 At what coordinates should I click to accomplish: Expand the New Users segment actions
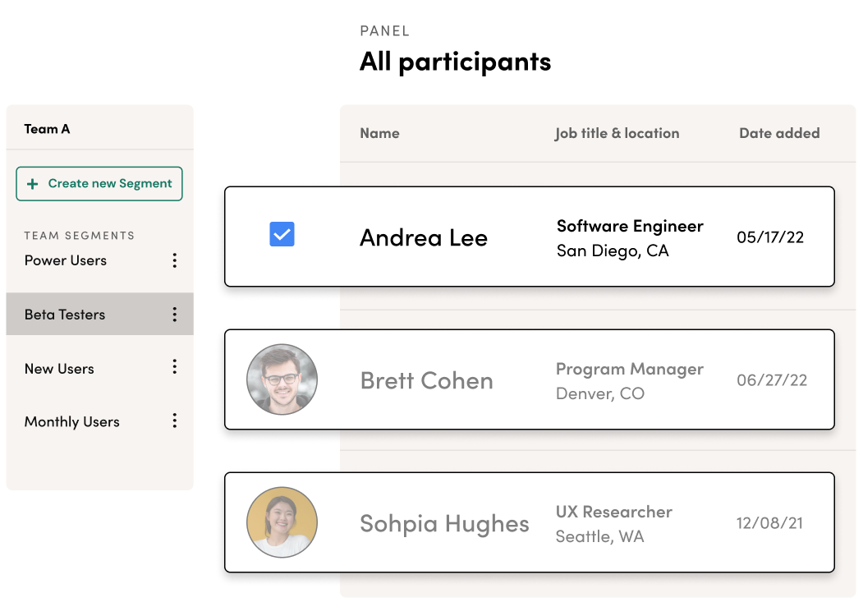click(x=174, y=368)
